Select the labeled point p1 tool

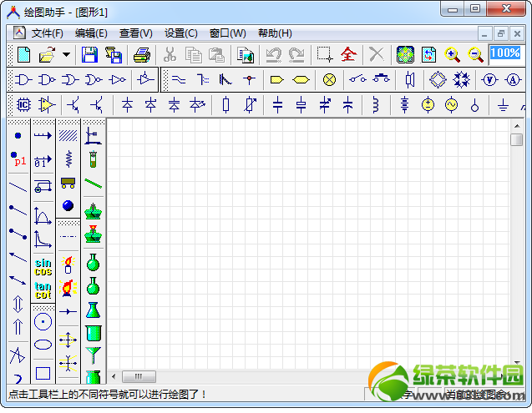[18, 159]
